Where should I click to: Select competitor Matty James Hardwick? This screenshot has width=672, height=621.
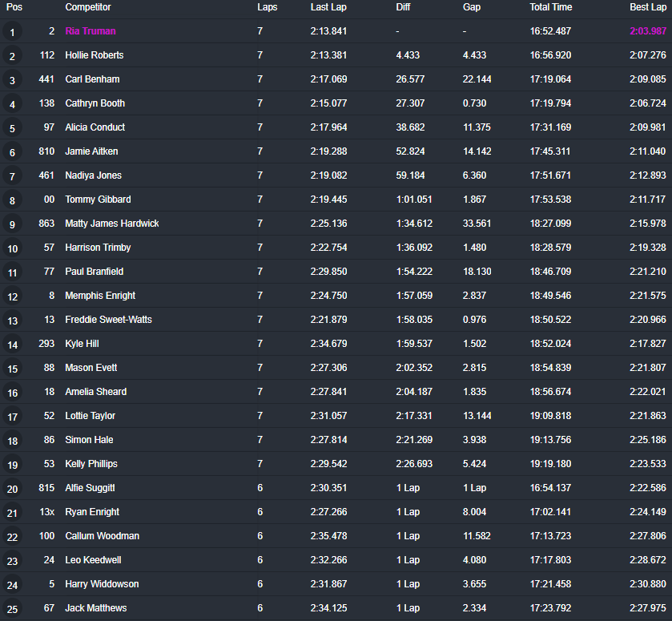[112, 224]
